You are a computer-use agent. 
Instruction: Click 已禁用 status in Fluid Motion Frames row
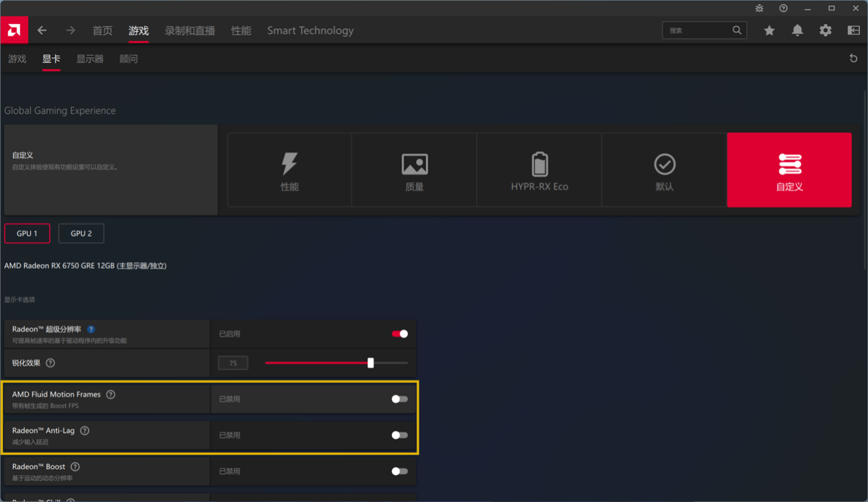[x=230, y=399]
